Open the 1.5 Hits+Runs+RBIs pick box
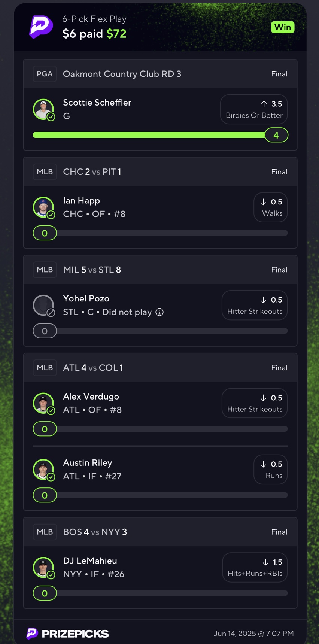The width and height of the screenshot is (319, 644). 255,568
